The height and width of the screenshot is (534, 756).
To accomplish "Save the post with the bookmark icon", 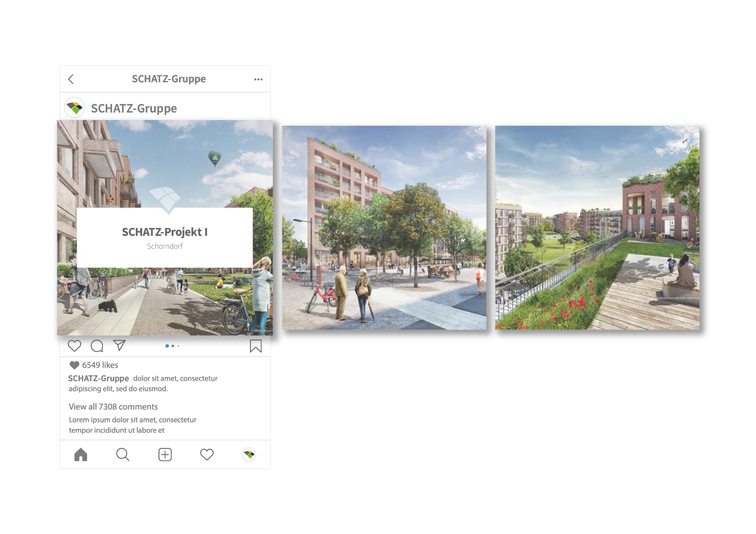I will pos(256,346).
